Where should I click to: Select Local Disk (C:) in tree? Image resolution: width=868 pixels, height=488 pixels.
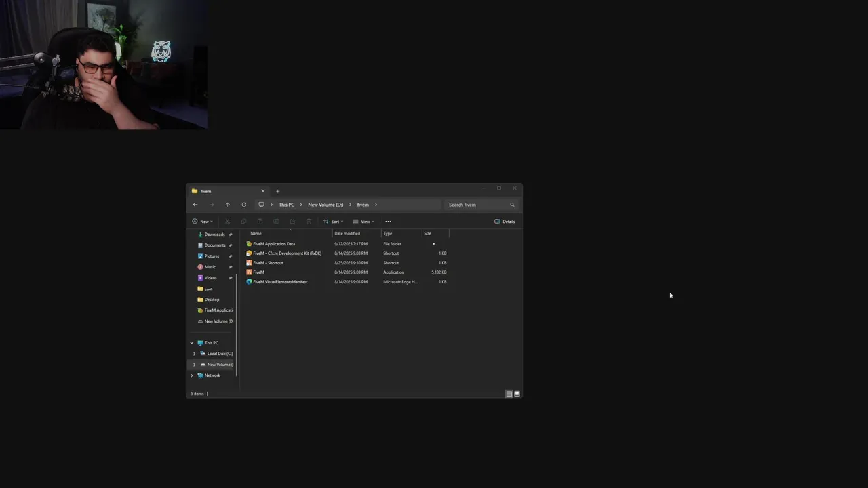pyautogui.click(x=220, y=354)
